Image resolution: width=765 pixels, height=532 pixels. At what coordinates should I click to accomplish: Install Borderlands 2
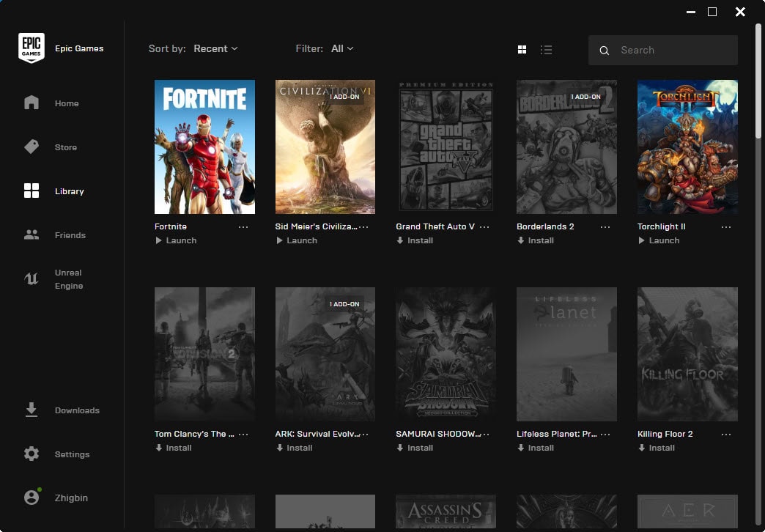tap(536, 240)
